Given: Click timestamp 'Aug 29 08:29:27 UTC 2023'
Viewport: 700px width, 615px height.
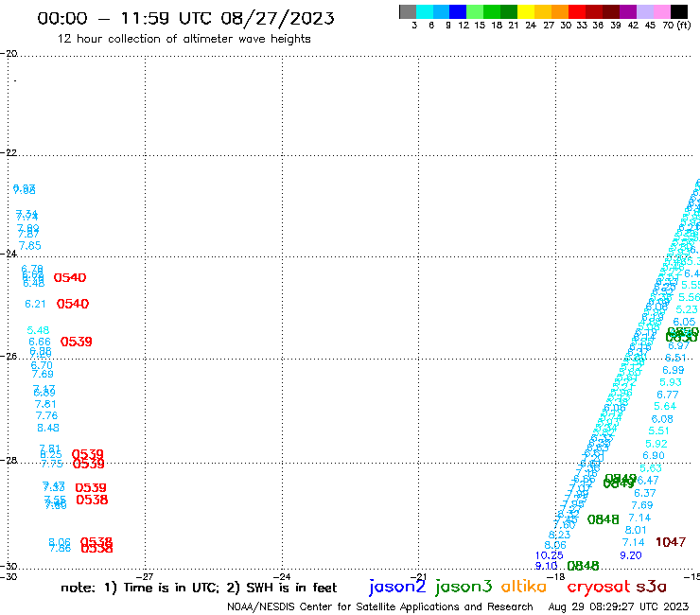Looking at the screenshot, I should click(619, 606).
